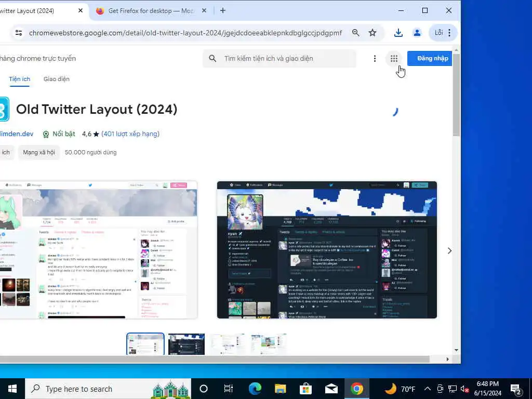The height and width of the screenshot is (399, 532).
Task: Click the Old Twitter Layout extension logo
Action: [x=4, y=109]
